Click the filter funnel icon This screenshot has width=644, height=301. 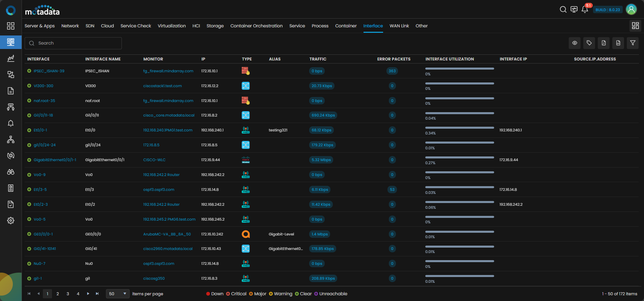click(x=633, y=43)
